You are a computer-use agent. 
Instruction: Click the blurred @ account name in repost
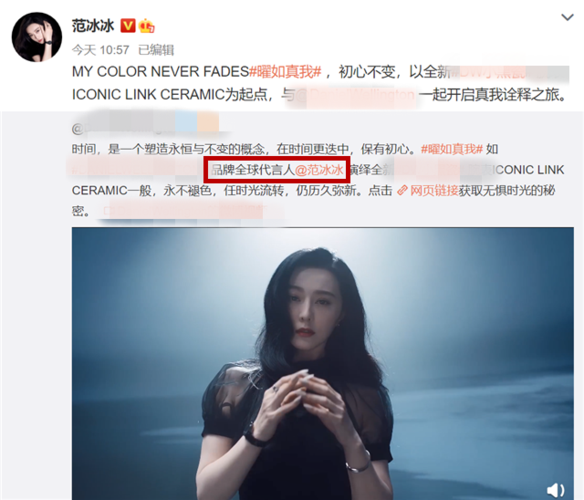pos(145,126)
